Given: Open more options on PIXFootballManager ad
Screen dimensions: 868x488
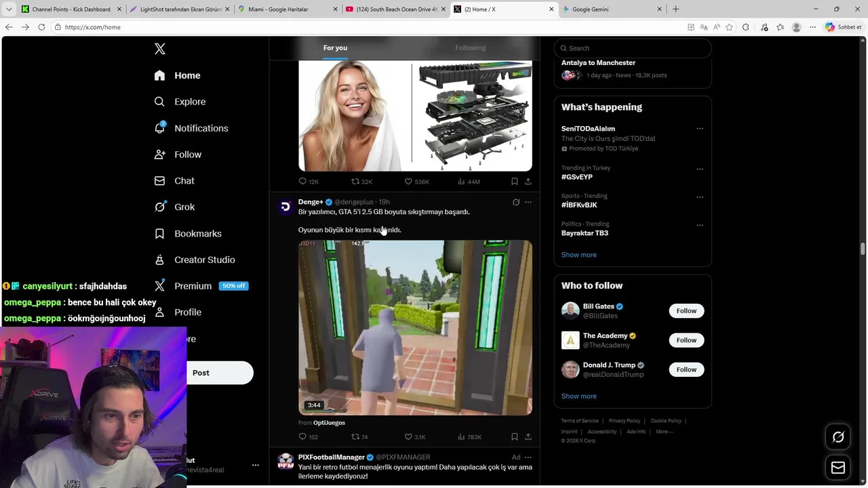Looking at the screenshot, I should (528, 457).
